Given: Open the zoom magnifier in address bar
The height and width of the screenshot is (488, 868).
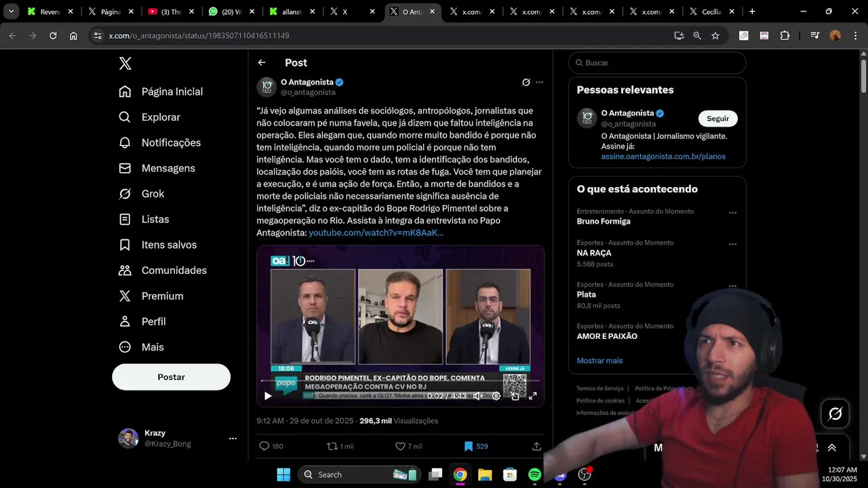Looking at the screenshot, I should 697,35.
